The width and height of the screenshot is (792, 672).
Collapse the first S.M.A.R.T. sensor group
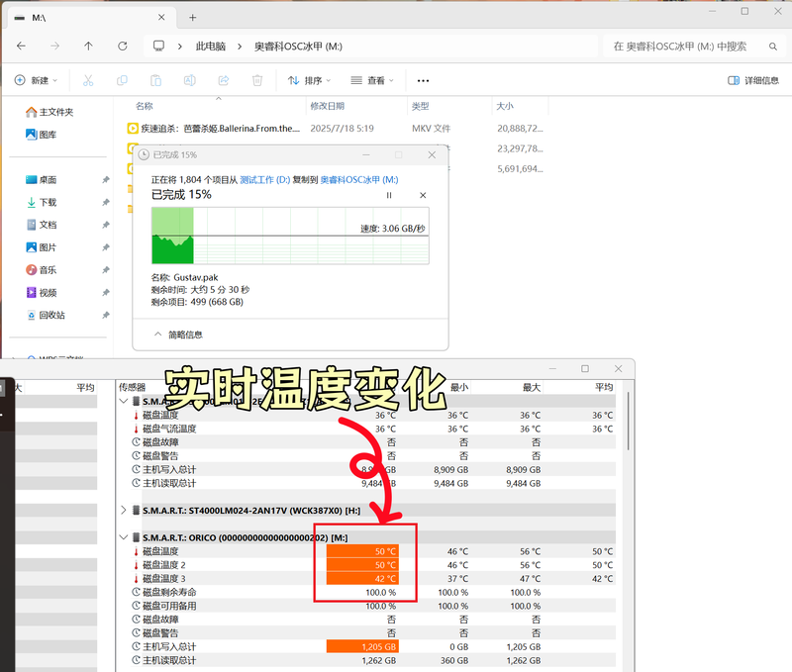click(123, 402)
